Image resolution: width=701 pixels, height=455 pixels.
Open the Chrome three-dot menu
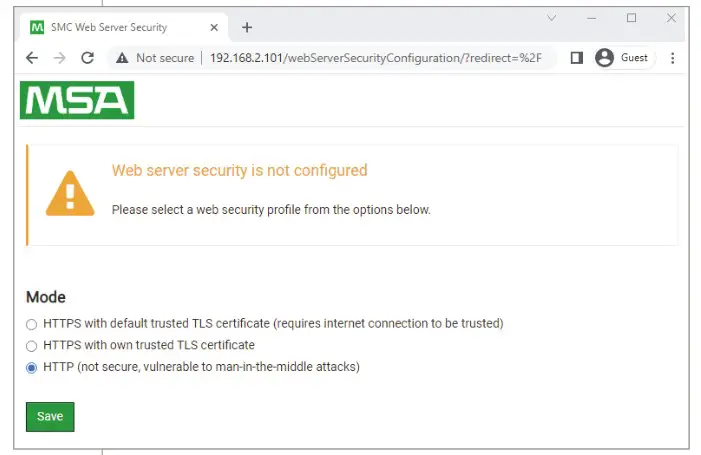(x=672, y=58)
